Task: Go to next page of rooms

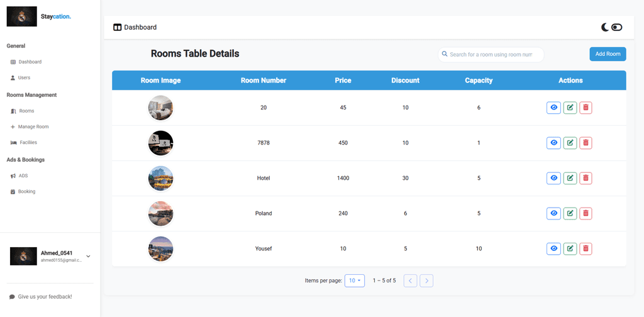Action: [x=426, y=281]
